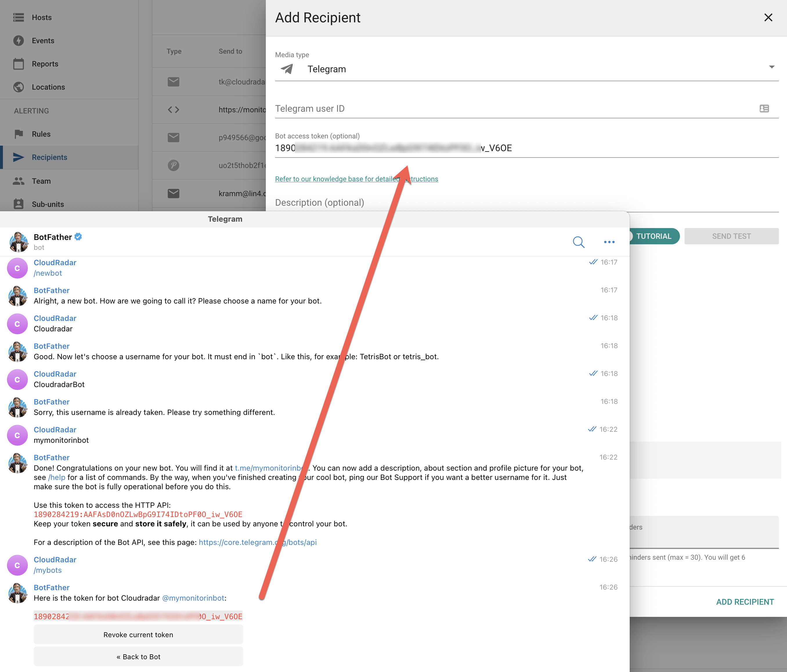Click ADD RECIPIENT button
Viewport: 787px width, 672px height.
tap(744, 602)
